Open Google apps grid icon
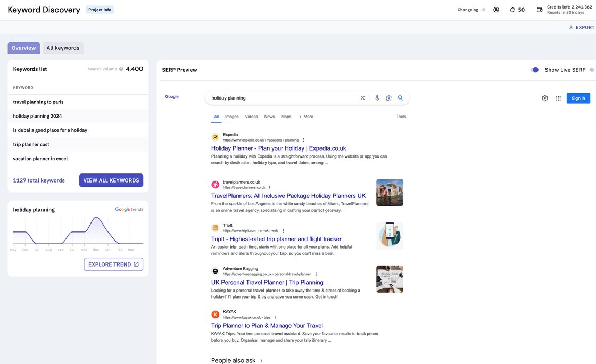Viewport: 596px width, 364px height. [x=558, y=98]
